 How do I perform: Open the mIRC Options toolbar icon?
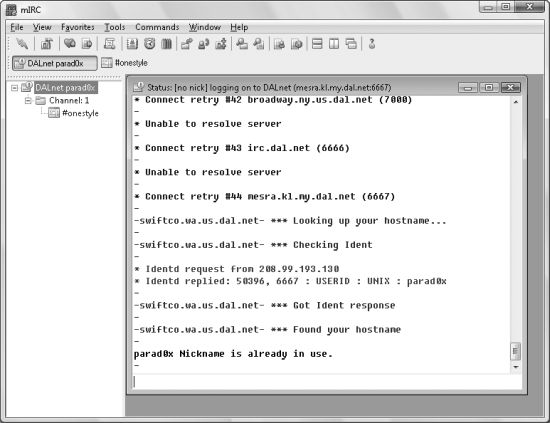pyautogui.click(x=47, y=44)
